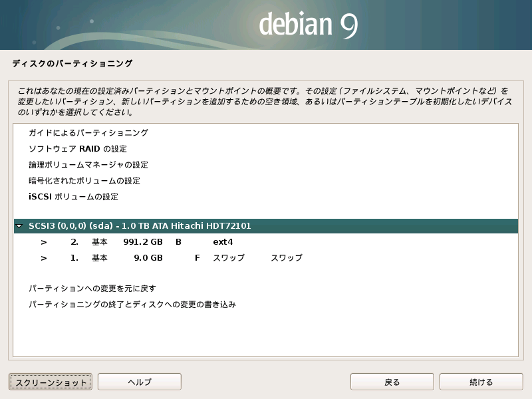Image resolution: width=532 pixels, height=399 pixels.
Task: Click the arrow beside partition 1
Action: (x=43, y=258)
